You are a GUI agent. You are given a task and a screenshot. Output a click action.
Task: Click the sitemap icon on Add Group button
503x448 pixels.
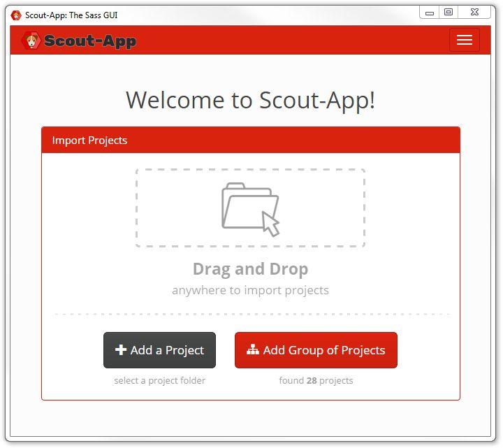[252, 349]
